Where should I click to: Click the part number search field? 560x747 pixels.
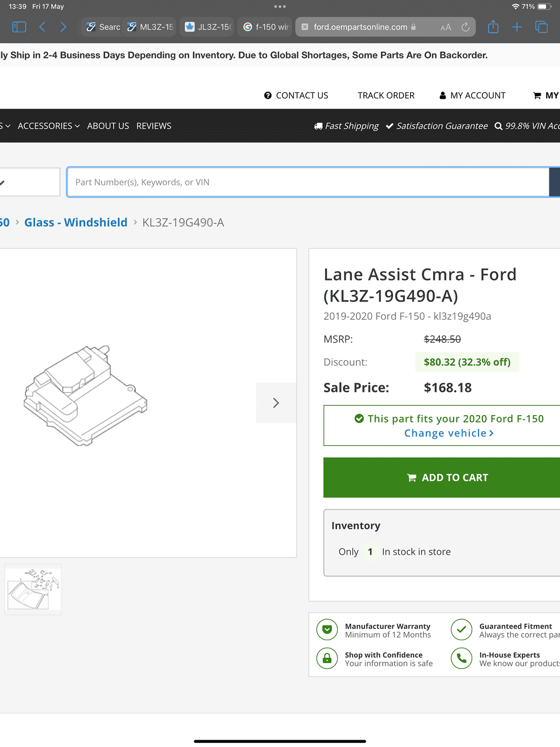click(308, 182)
